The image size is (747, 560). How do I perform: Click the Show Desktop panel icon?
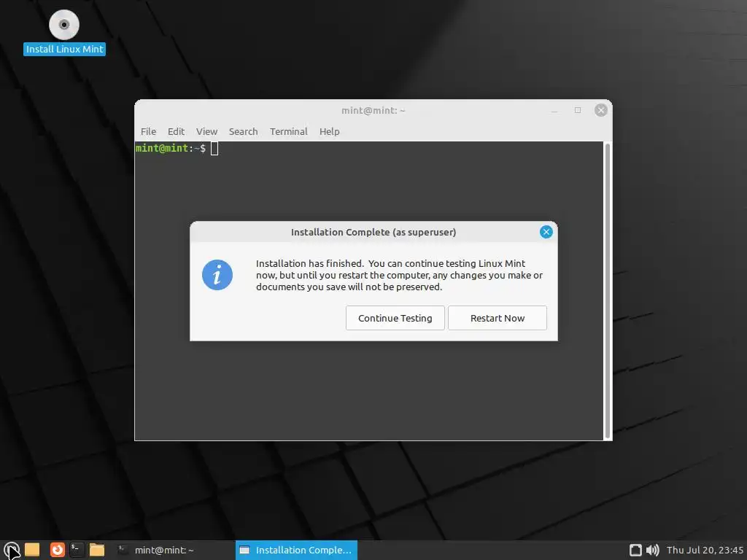[x=32, y=550]
